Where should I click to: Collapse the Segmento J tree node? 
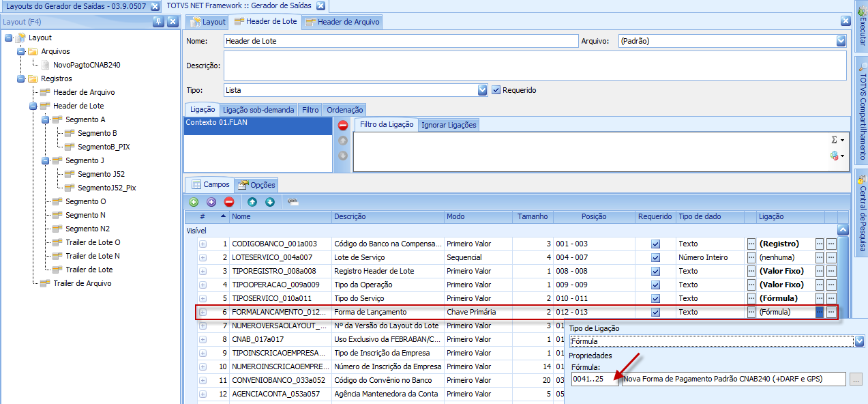point(45,160)
